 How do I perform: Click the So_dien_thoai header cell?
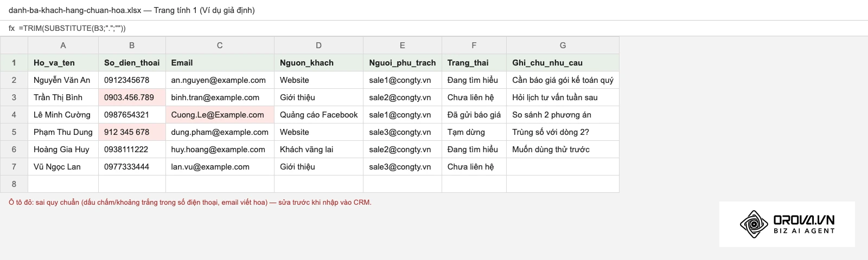point(132,63)
